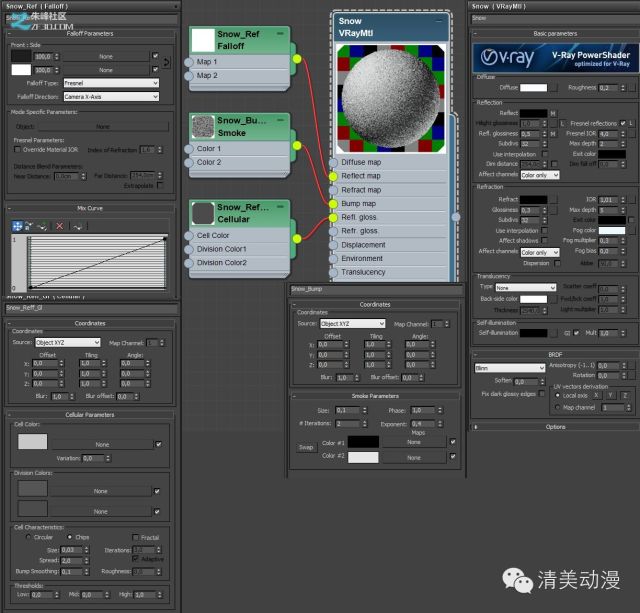640x613 pixels.
Task: Select the Move points tool in Mix Curve
Action: [17, 226]
